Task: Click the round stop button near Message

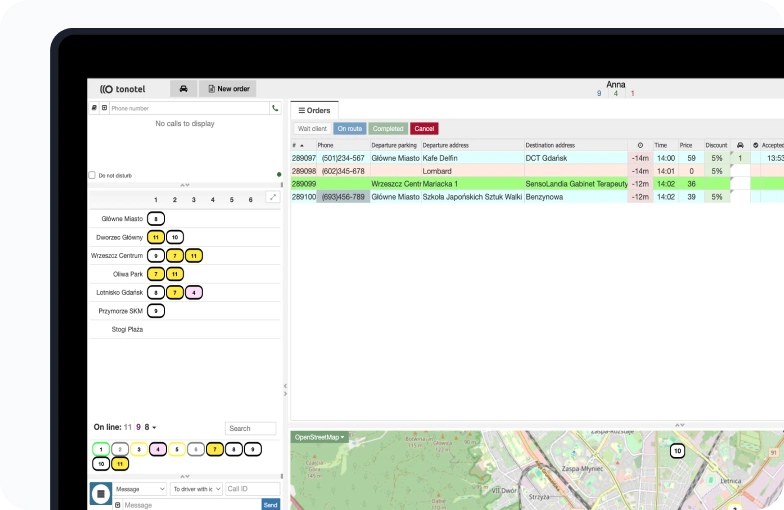Action: (x=100, y=492)
